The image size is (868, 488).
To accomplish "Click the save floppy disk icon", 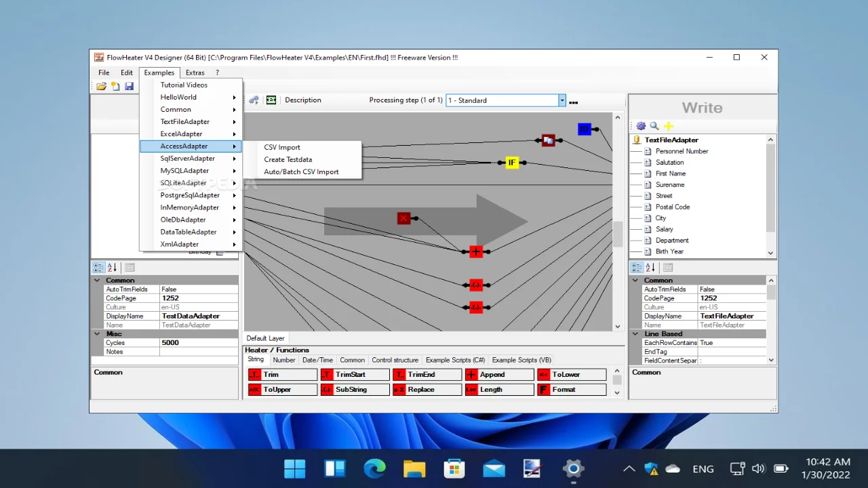I will pyautogui.click(x=129, y=86).
